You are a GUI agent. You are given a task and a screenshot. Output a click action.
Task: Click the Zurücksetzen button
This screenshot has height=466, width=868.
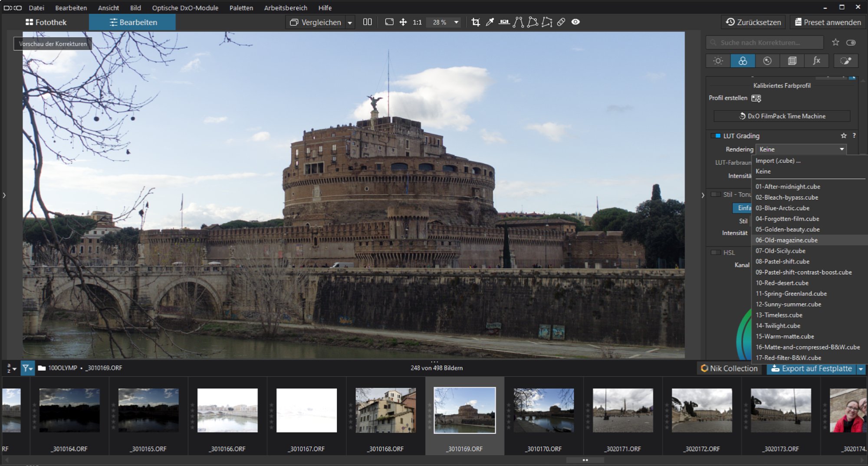click(x=753, y=22)
